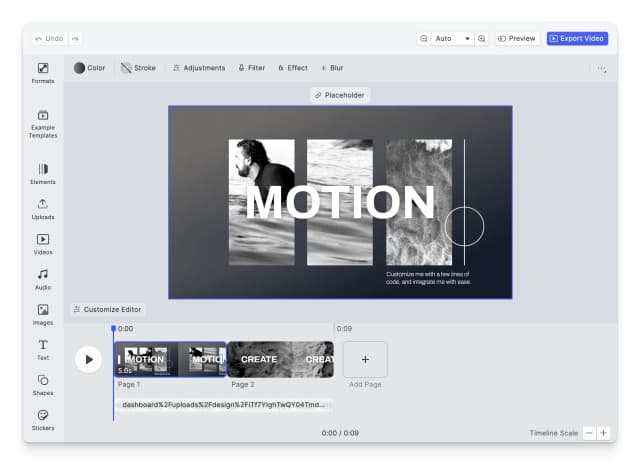Open the Audio library
This screenshot has height=465, width=640.
tap(43, 279)
